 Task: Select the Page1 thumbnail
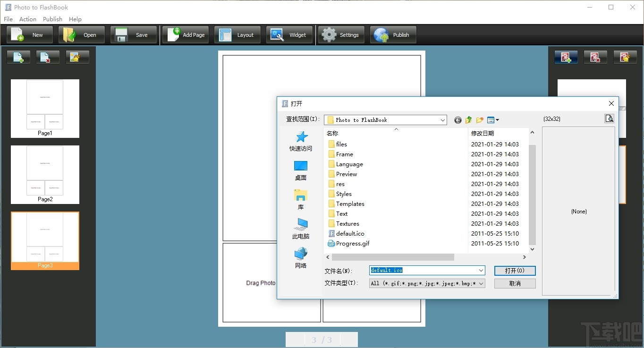(x=45, y=108)
